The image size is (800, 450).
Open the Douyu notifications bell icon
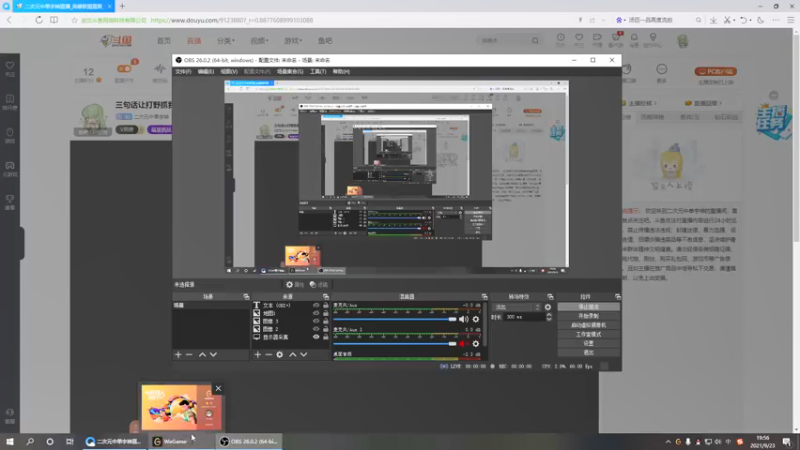point(634,38)
